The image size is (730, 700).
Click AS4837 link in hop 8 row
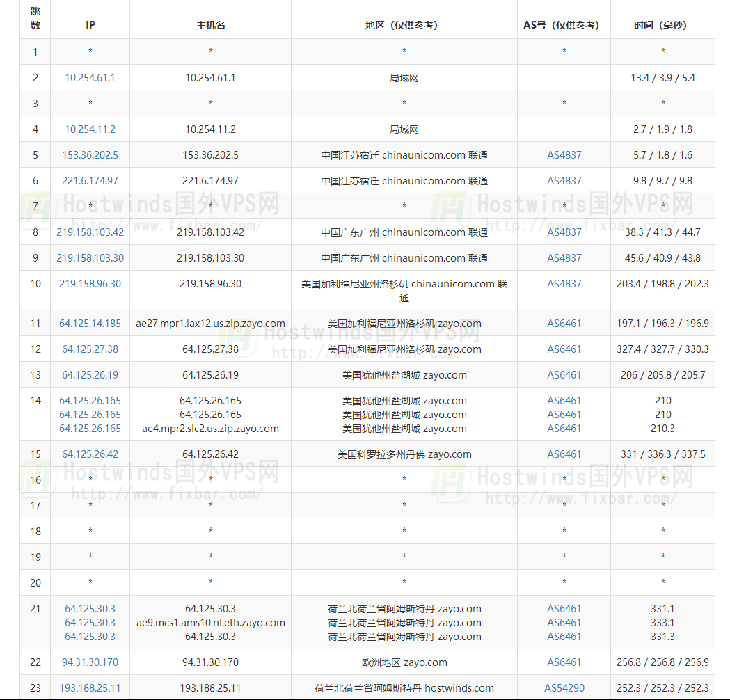[564, 232]
